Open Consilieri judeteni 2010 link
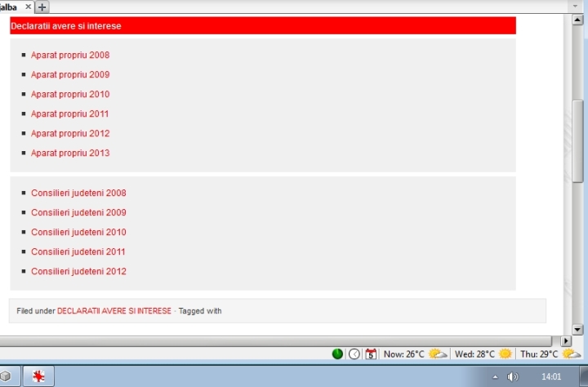 click(x=78, y=232)
